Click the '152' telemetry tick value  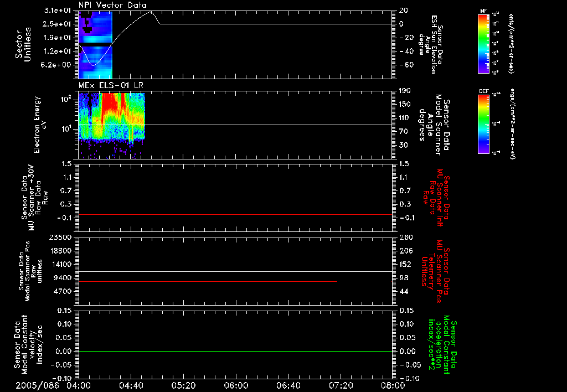pos(406,265)
